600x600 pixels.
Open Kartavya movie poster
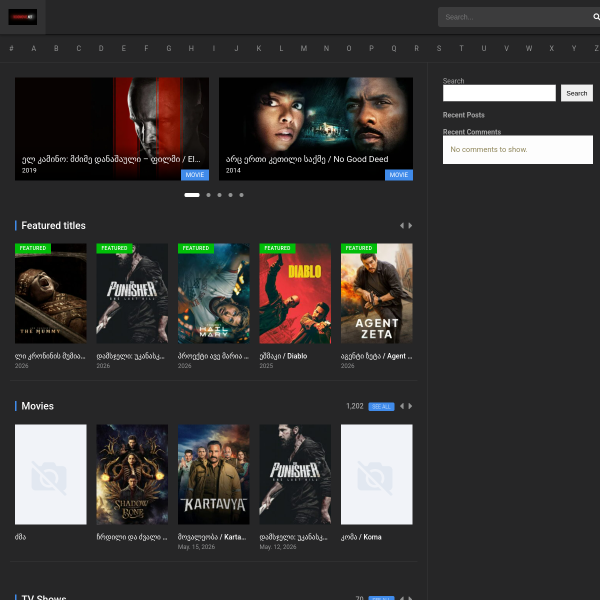214,474
